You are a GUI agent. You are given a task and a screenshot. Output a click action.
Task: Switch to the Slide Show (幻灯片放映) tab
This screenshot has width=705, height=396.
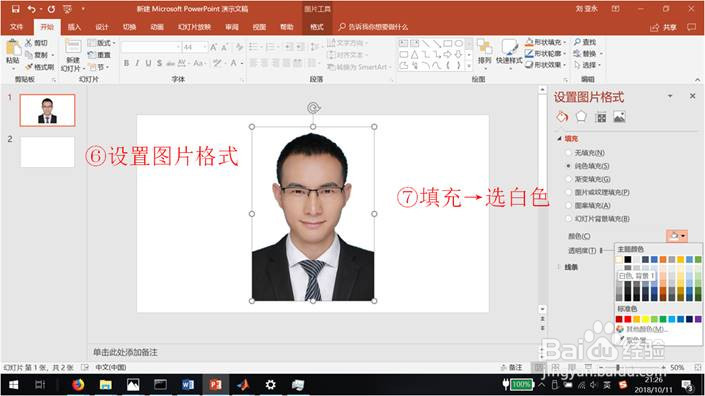pyautogui.click(x=194, y=27)
